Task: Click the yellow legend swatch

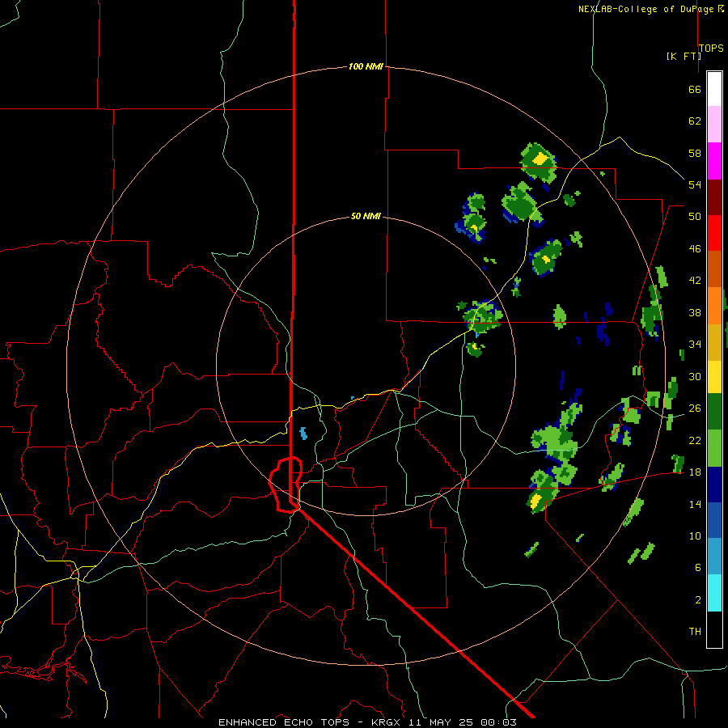Action: click(x=714, y=377)
